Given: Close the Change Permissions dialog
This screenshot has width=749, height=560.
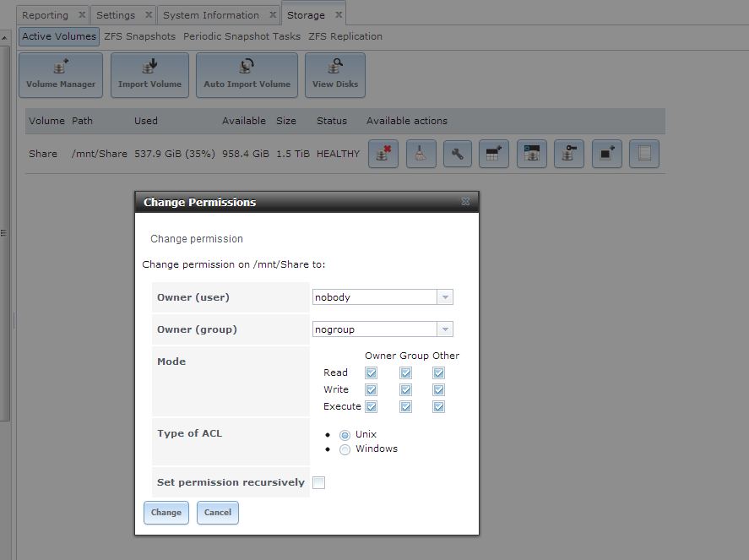Looking at the screenshot, I should 465,203.
